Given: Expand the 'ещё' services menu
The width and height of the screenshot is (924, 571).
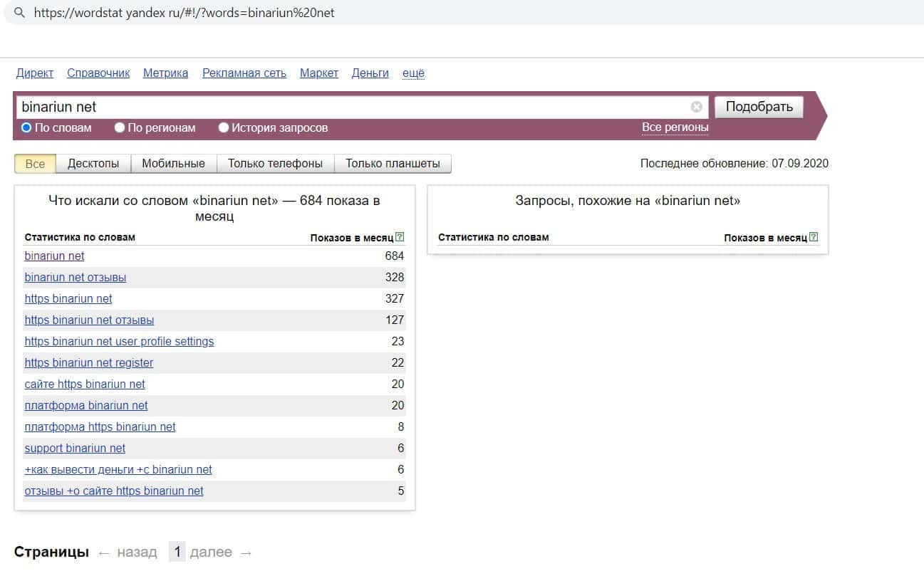Looking at the screenshot, I should coord(413,73).
